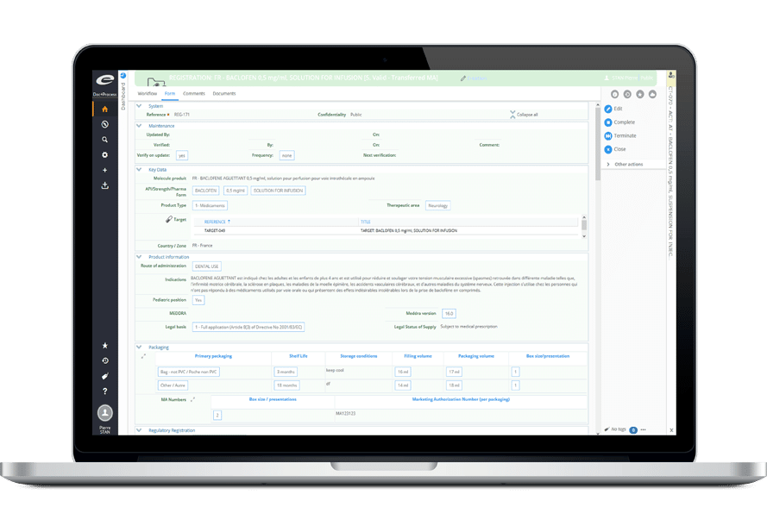The image size is (767, 532).
Task: Click the Pediatric position 'Yes' field
Action: (198, 300)
